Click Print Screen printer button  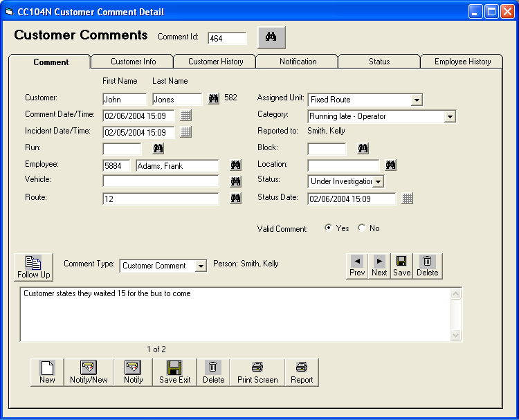[x=257, y=372]
